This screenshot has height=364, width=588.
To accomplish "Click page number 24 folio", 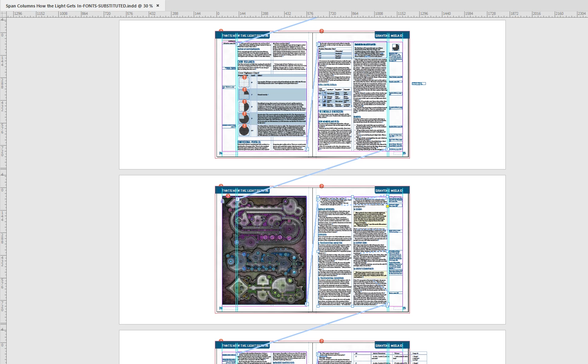I will [x=220, y=153].
